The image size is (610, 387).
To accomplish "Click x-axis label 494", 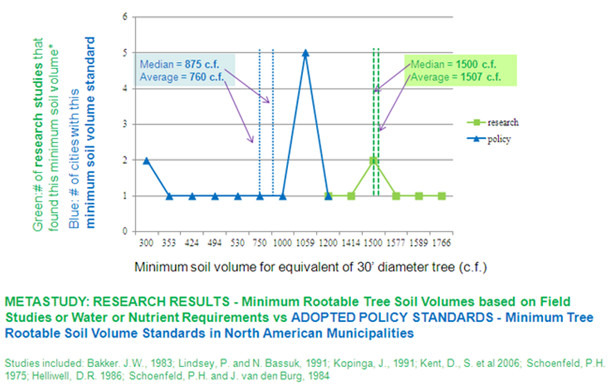I will tap(215, 243).
